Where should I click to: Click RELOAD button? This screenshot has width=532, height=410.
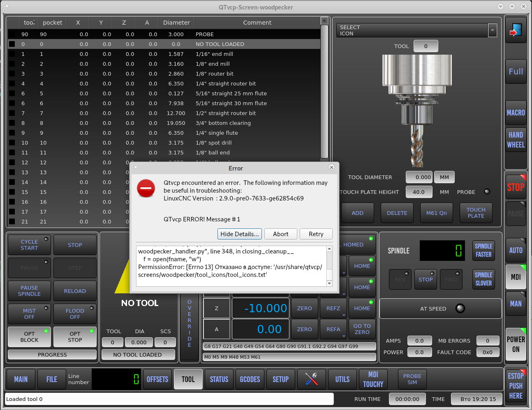(75, 291)
